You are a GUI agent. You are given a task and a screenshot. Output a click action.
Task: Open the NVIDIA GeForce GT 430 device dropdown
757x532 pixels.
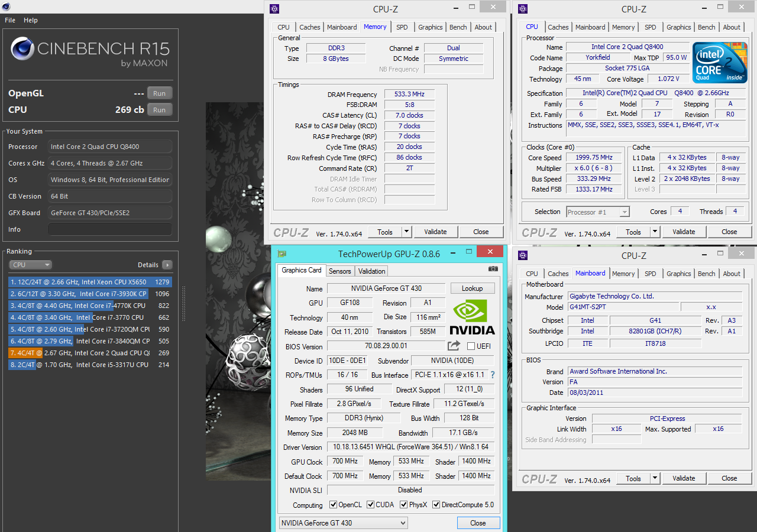click(x=344, y=523)
